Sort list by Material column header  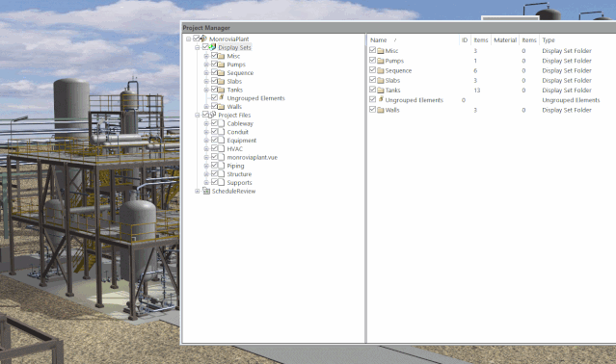(505, 40)
